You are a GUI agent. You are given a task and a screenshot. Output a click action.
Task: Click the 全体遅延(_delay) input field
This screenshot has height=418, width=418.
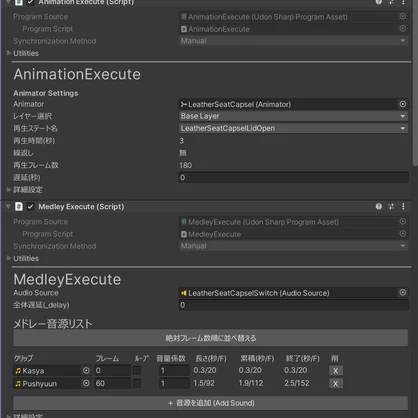pyautogui.click(x=293, y=305)
